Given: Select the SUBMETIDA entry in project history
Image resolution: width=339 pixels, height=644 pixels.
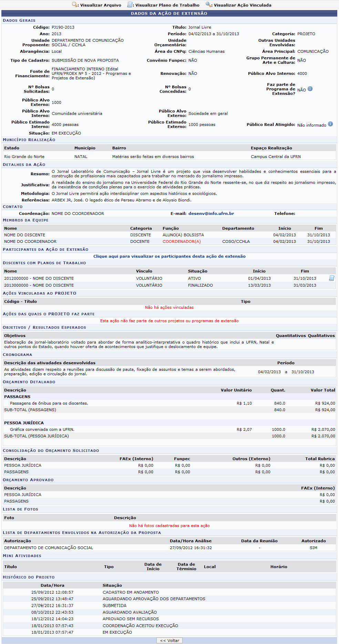Looking at the screenshot, I should pos(114,605).
